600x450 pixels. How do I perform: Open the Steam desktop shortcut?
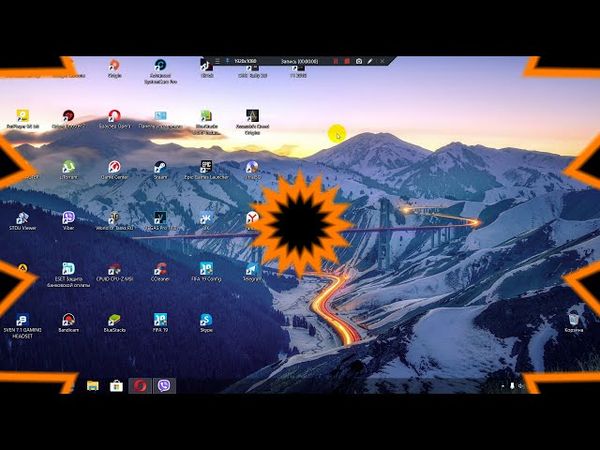pyautogui.click(x=160, y=167)
